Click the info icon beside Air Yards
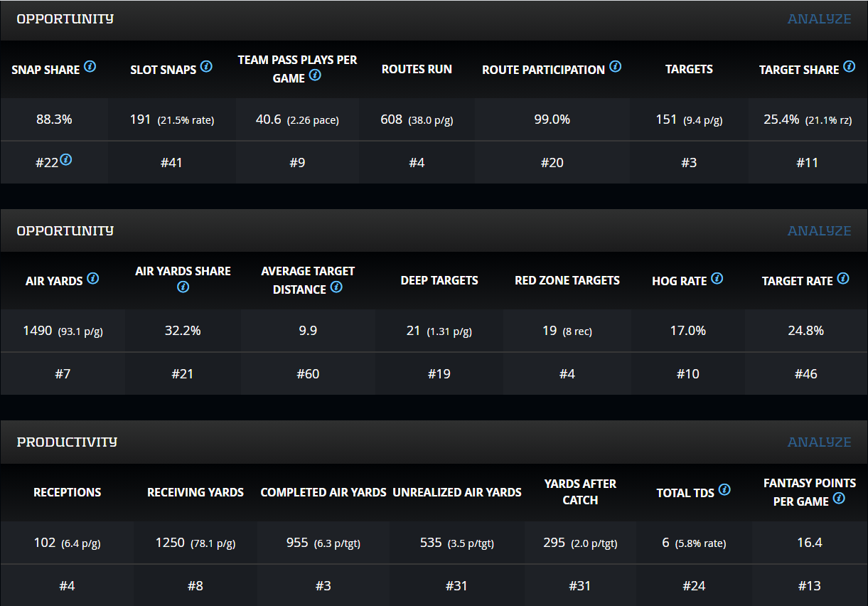 point(92,278)
